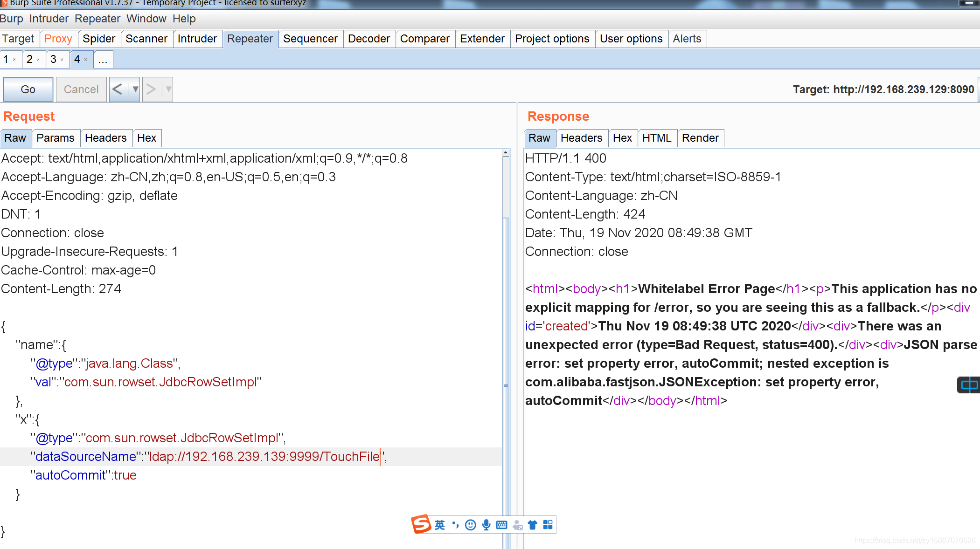Screen dimensions: 980x549
Task: Toggle Sogou punctuation mode
Action: coord(455,525)
